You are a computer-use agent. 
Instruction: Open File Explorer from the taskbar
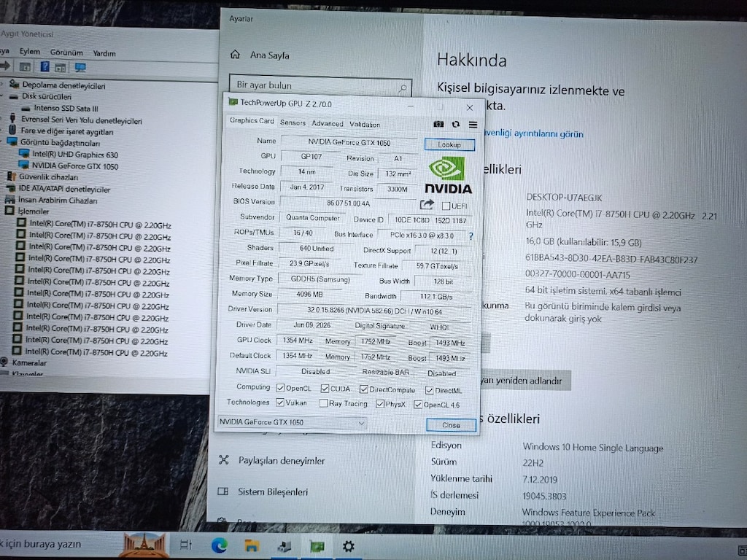(252, 545)
